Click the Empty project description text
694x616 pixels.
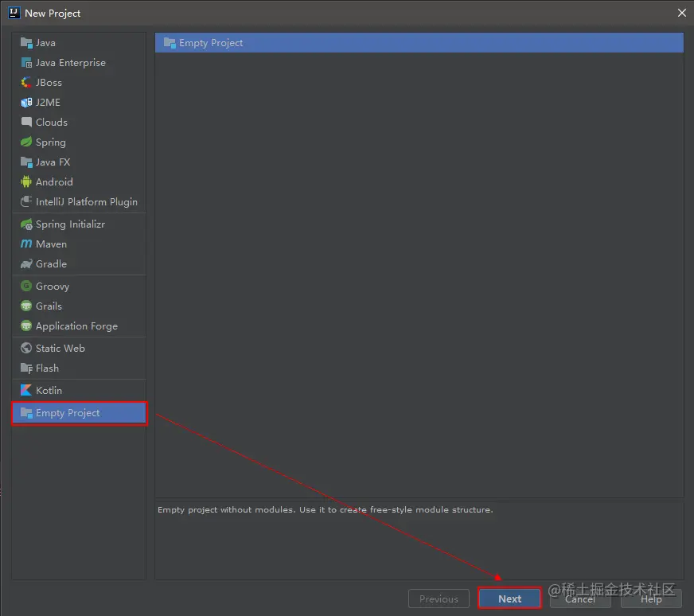coord(326,510)
